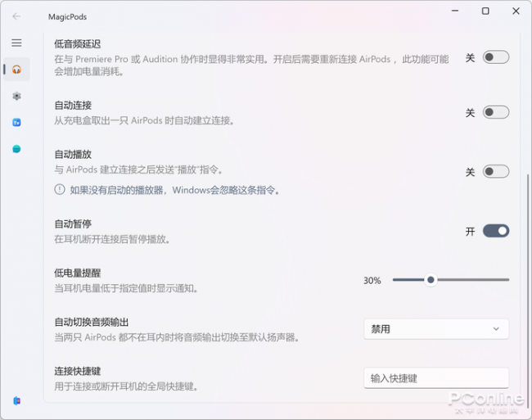Click the 自动暂停 heading
Image resolution: width=532 pixels, height=420 pixels.
73,224
